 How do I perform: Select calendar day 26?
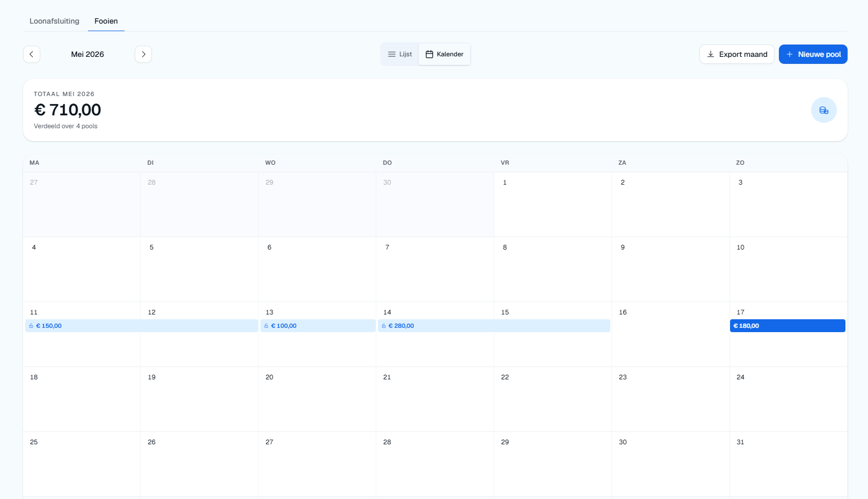[200, 464]
